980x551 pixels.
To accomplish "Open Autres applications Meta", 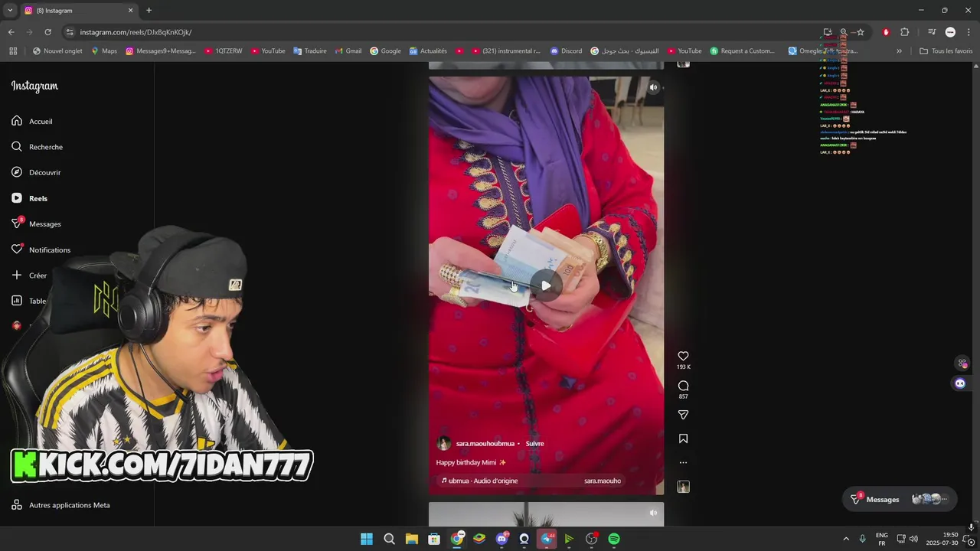I will (x=60, y=505).
